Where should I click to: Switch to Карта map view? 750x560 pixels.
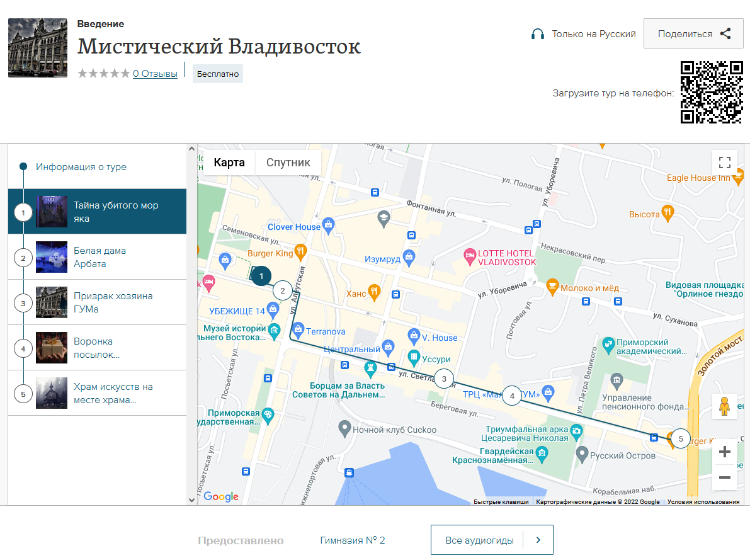pyautogui.click(x=229, y=162)
